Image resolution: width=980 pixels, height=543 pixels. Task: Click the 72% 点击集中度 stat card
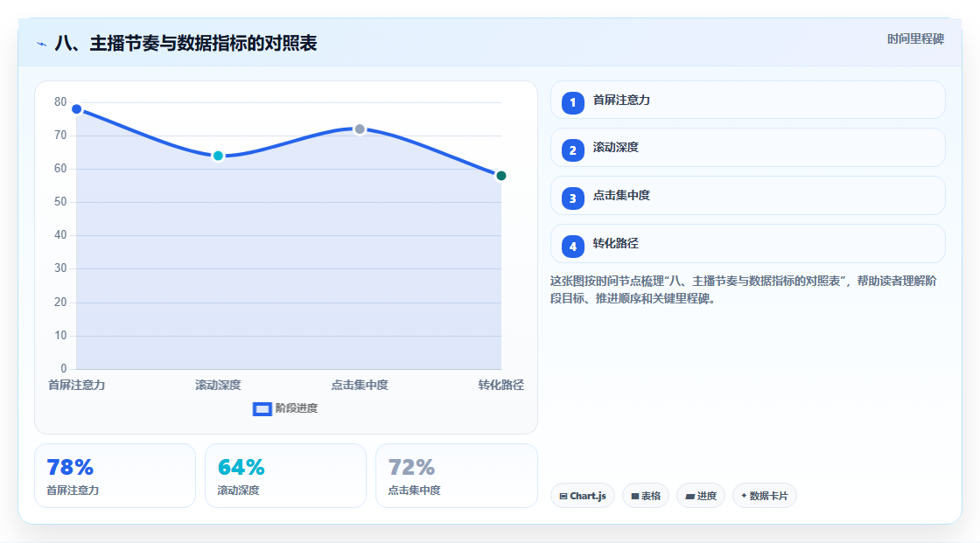click(456, 477)
